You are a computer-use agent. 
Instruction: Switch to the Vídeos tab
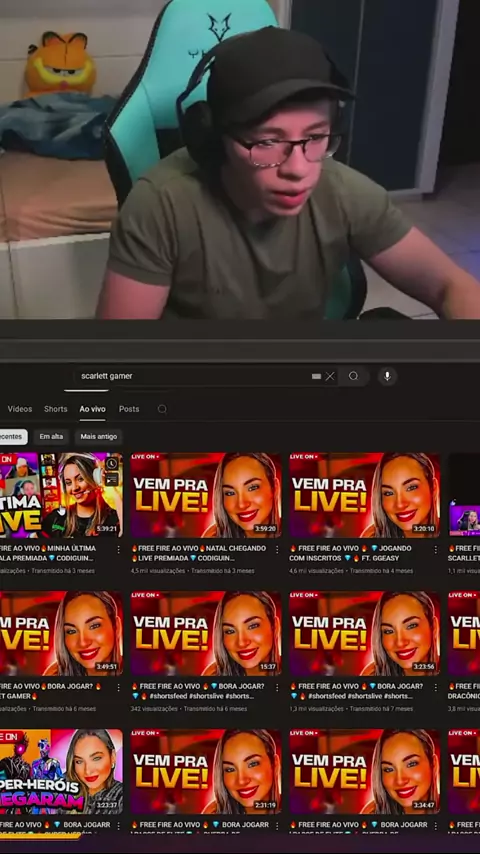point(20,409)
